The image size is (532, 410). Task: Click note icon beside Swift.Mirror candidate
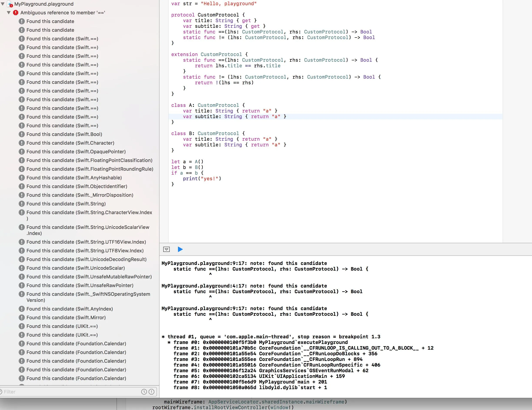click(22, 317)
